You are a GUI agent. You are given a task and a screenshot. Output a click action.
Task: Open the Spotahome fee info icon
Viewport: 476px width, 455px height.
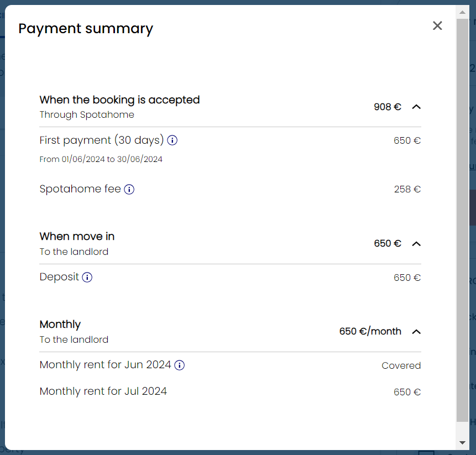pos(129,189)
